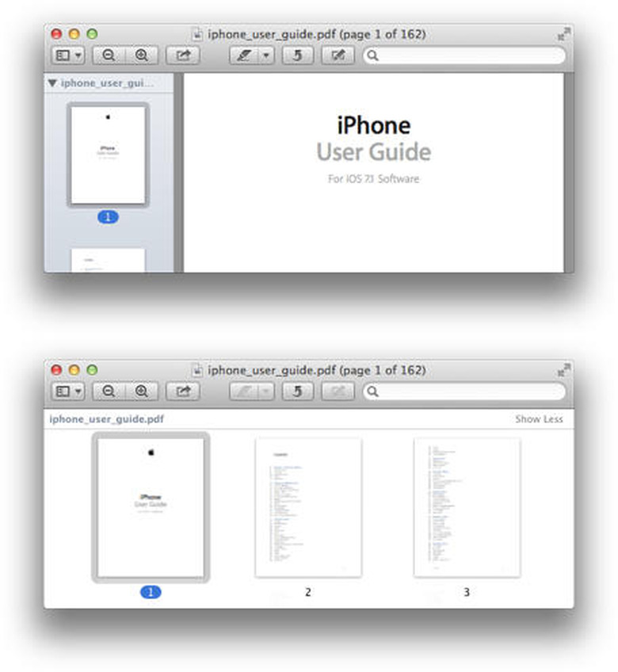Show Edit toolbar in the top Preview window

coord(338,55)
